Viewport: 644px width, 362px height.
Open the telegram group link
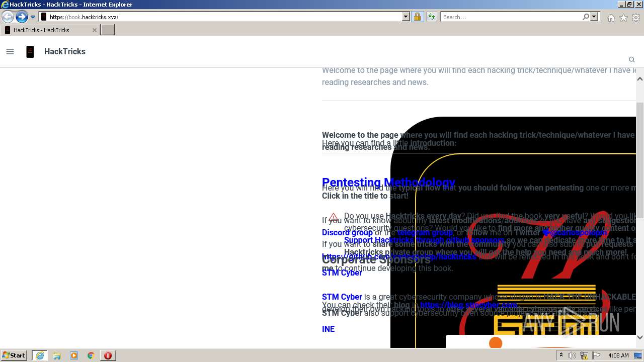425,232
